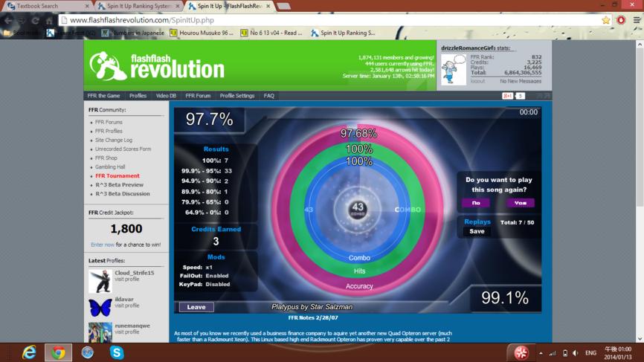Viewport: 644px width, 362px height.
Task: Click Enter now for the credit jackpot
Action: [x=103, y=245]
